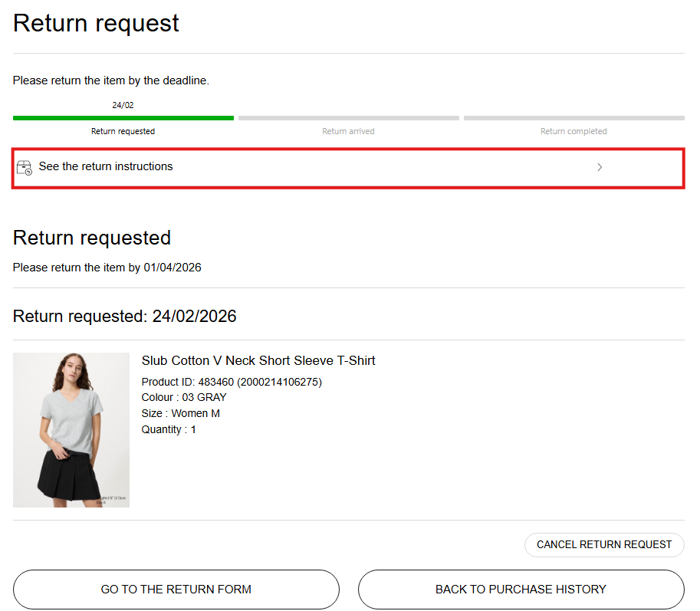Return back to purchase history

click(x=521, y=590)
